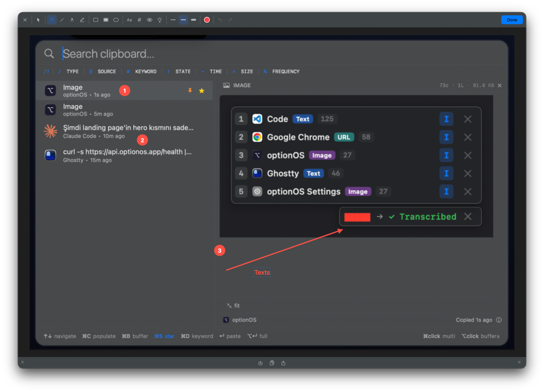Dismiss the Transcribed notification with X
This screenshot has width=544, height=392.
[x=468, y=217]
